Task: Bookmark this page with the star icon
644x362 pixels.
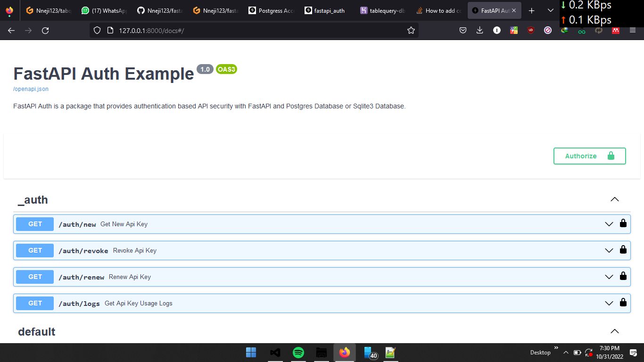Action: pyautogui.click(x=411, y=30)
